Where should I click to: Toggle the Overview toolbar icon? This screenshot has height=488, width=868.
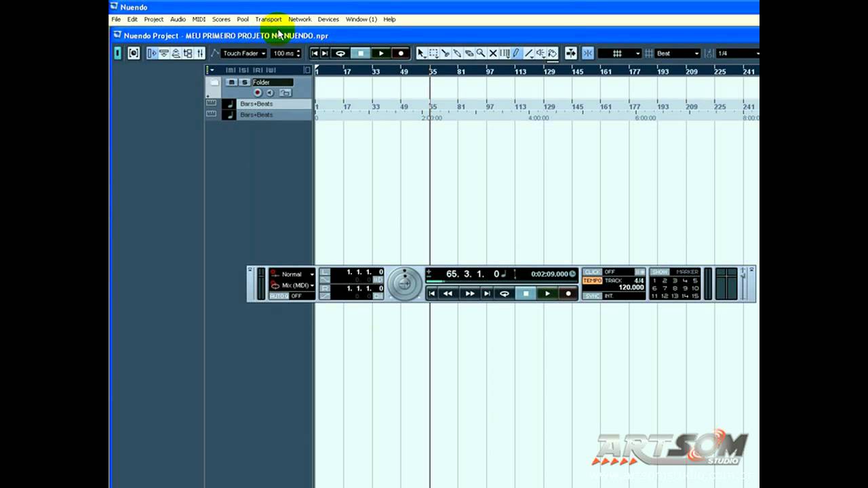176,53
